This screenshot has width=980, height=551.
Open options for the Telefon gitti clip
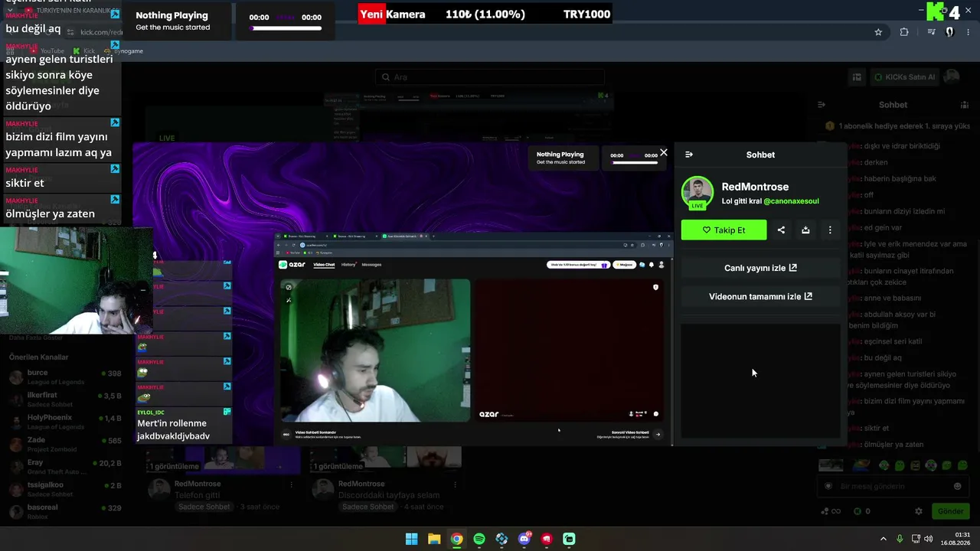pos(291,484)
